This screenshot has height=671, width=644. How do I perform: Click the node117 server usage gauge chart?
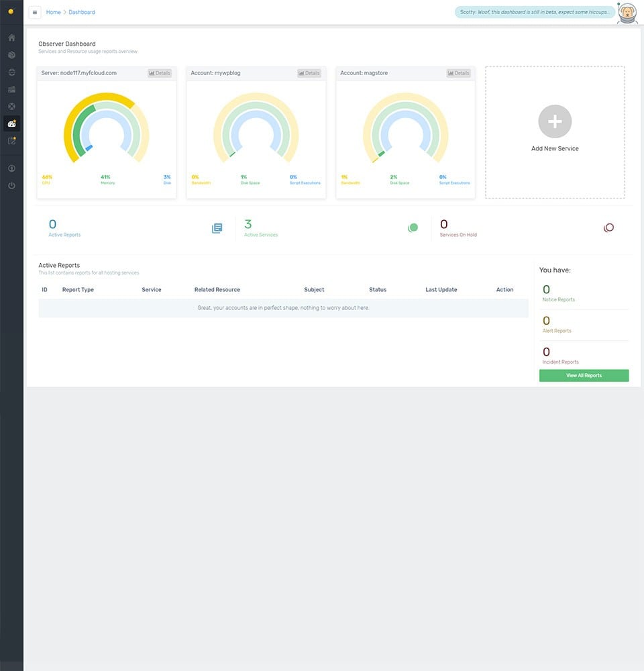(107, 129)
